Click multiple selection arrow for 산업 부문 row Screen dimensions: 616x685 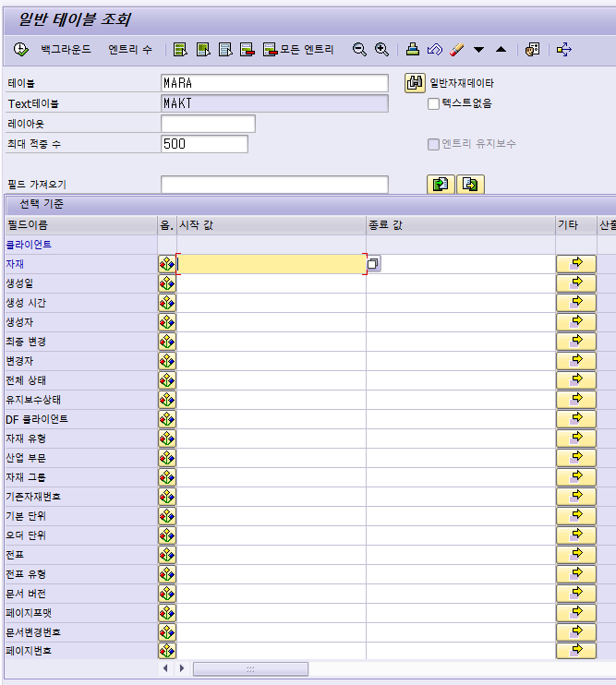(x=575, y=458)
